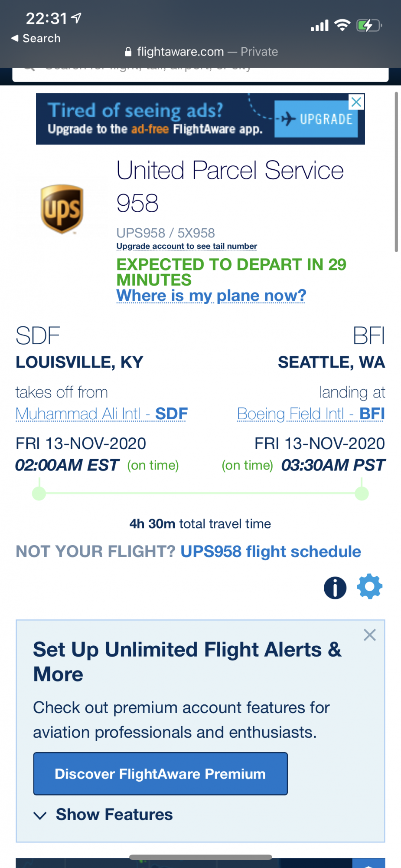The width and height of the screenshot is (401, 868).
Task: Open Upgrade account to see tail number
Action: (x=186, y=246)
